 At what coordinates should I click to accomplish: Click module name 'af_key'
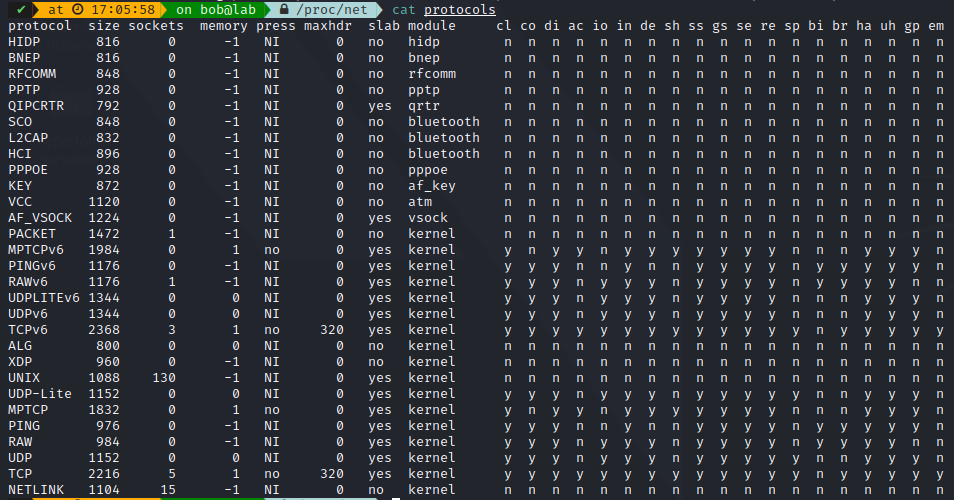click(431, 186)
